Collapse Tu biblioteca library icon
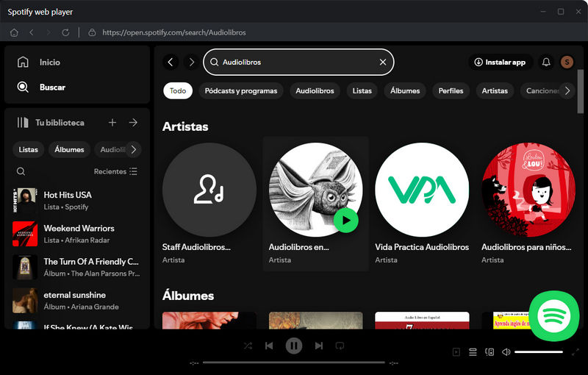Viewport: 588px width, 375px height. pyautogui.click(x=23, y=123)
